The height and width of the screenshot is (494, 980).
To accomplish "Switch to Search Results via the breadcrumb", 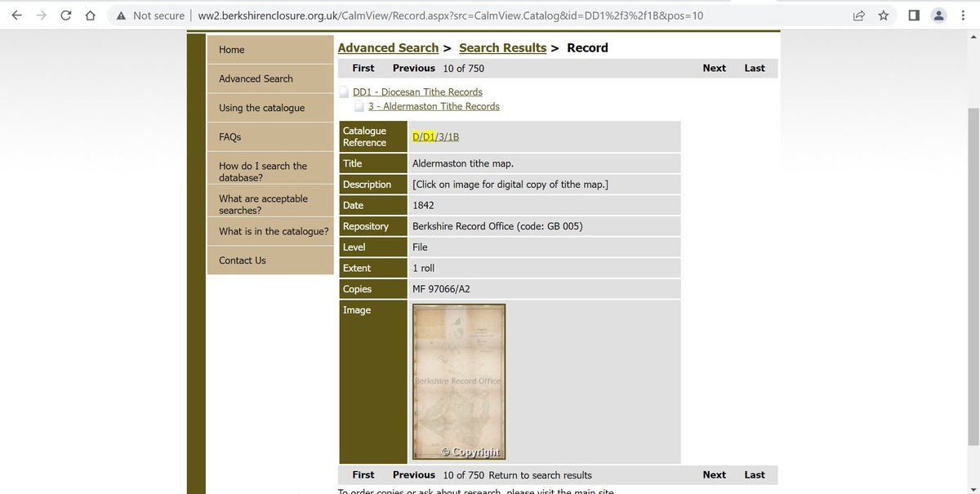I will (502, 47).
